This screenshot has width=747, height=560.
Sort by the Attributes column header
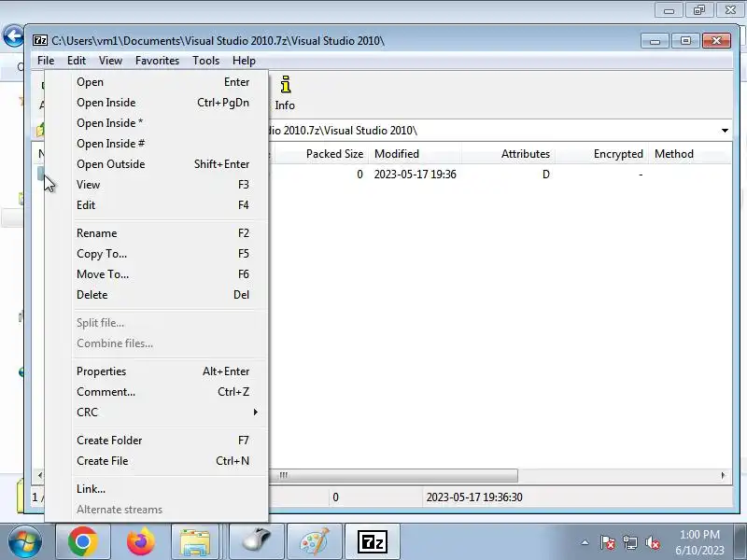(x=508, y=154)
